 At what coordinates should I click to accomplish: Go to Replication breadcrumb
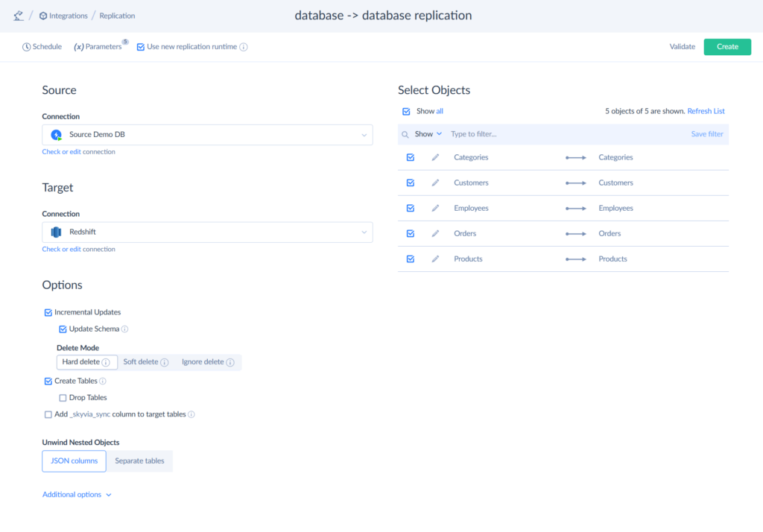coord(117,16)
